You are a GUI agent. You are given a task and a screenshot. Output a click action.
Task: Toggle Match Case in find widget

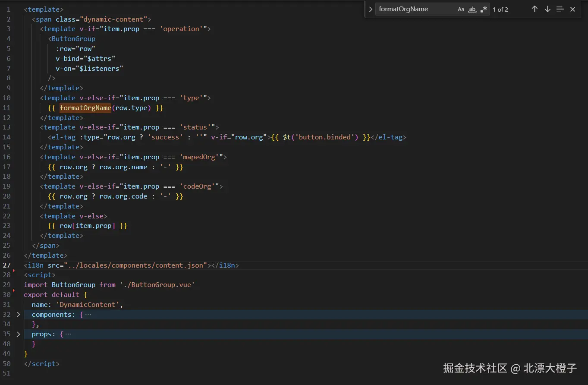pyautogui.click(x=461, y=9)
